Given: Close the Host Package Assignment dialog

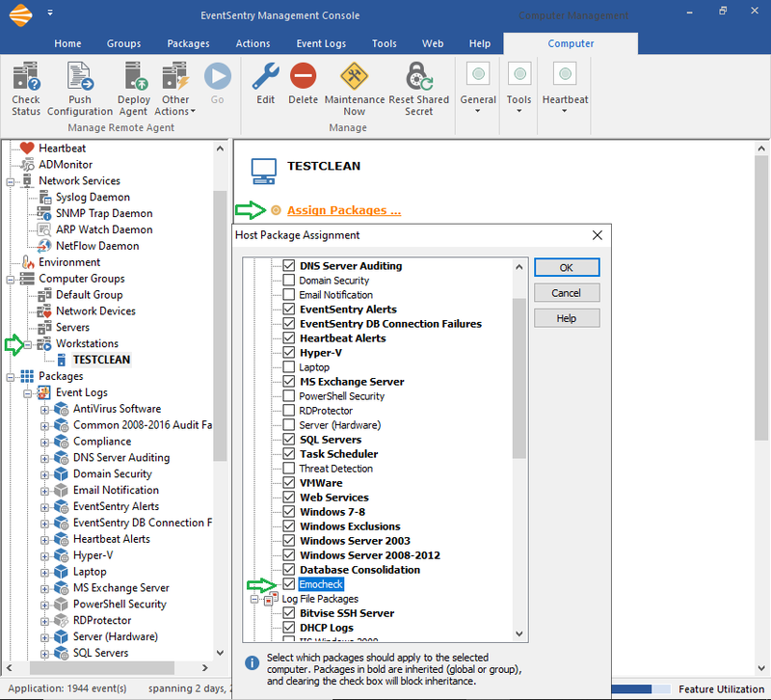Looking at the screenshot, I should point(598,235).
